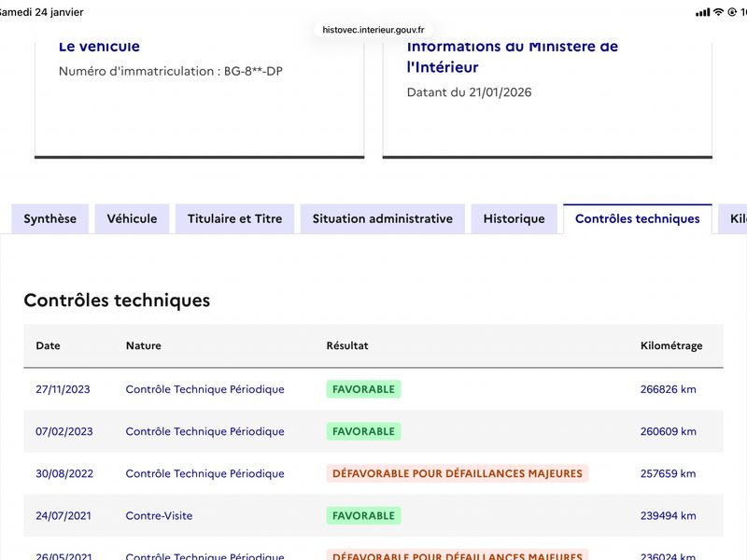Select the date 30/08/2022

64,474
